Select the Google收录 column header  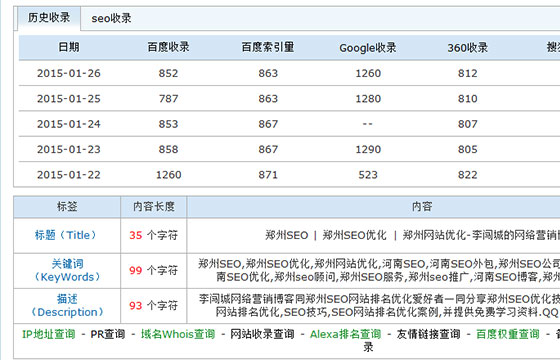[x=368, y=48]
